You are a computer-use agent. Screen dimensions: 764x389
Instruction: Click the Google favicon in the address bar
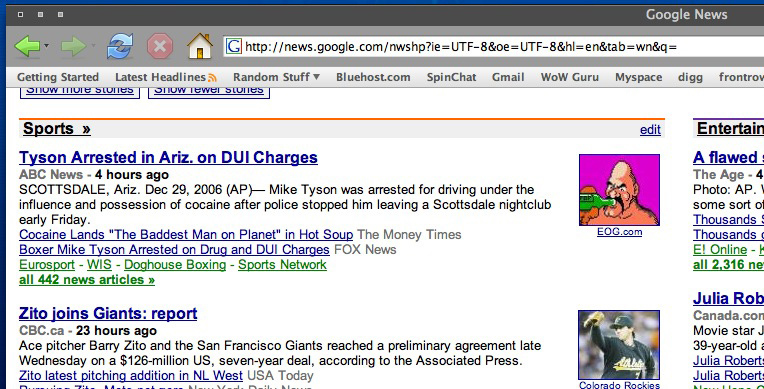(x=234, y=47)
